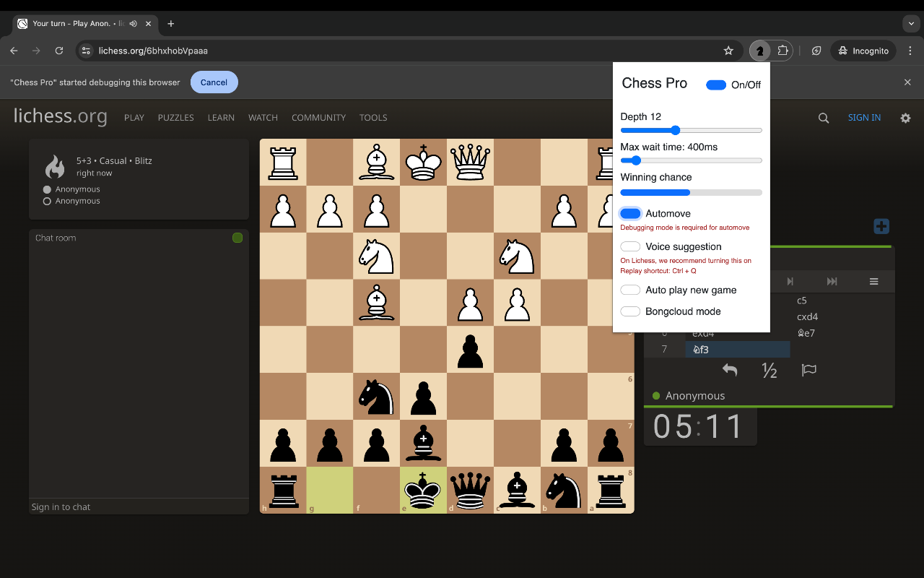Open the browser tab search chevron

coord(911,23)
